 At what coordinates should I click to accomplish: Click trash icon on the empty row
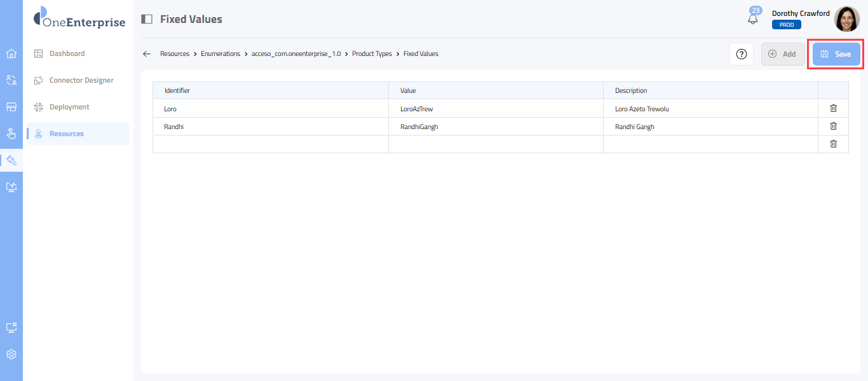(x=833, y=144)
